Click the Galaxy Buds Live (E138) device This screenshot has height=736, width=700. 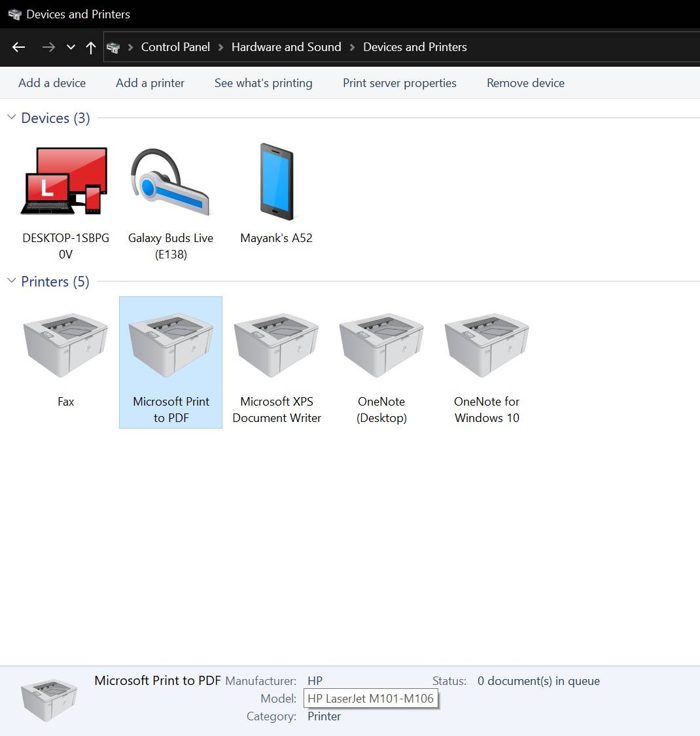[x=171, y=181]
